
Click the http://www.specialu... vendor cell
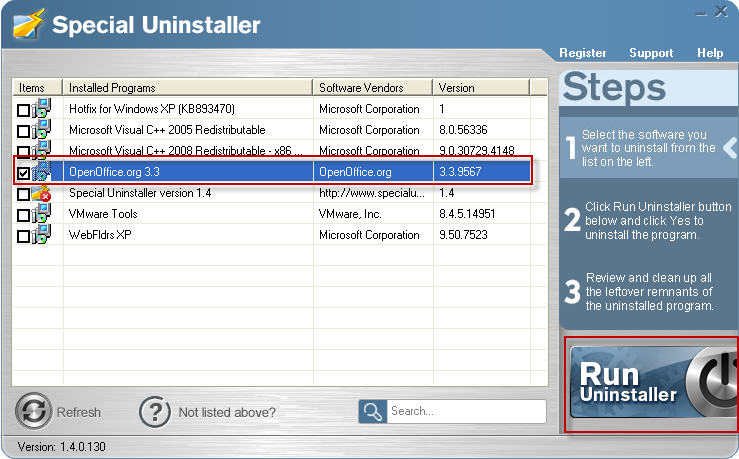click(x=372, y=193)
